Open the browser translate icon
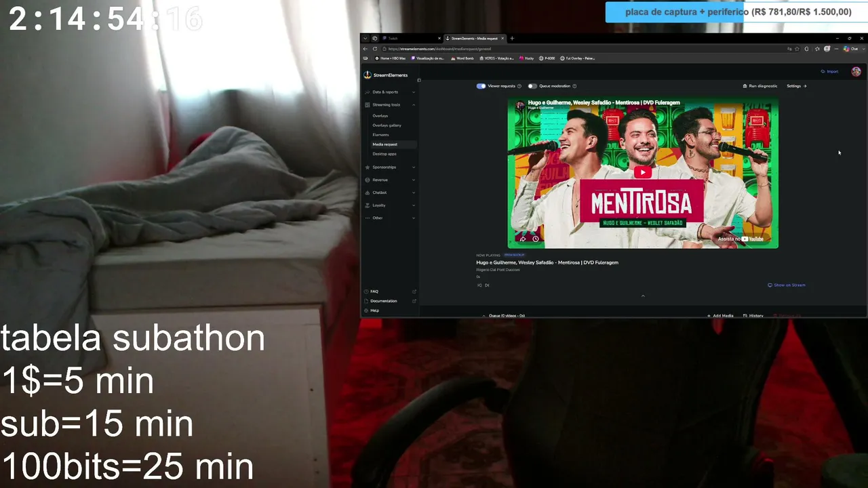The height and width of the screenshot is (488, 868). click(789, 49)
